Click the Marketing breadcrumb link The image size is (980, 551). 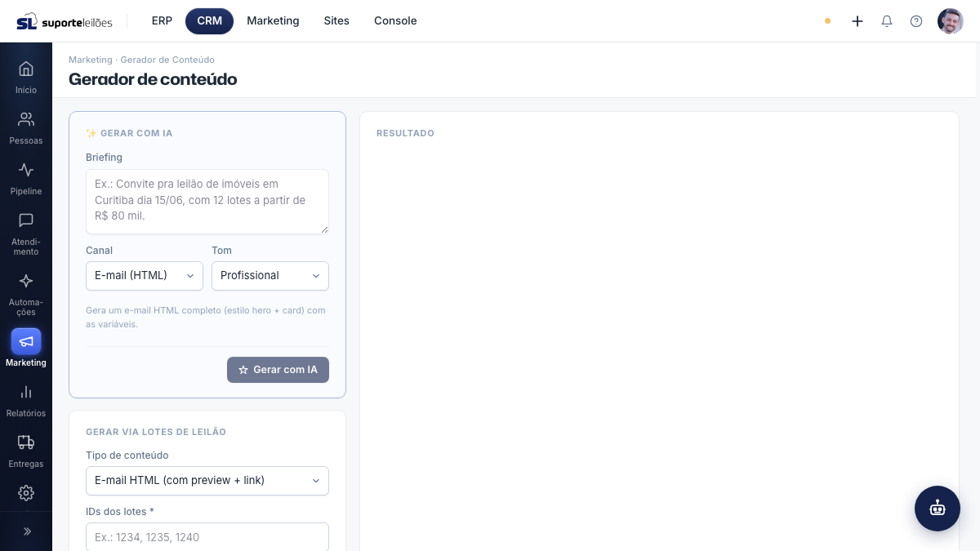[x=91, y=60]
